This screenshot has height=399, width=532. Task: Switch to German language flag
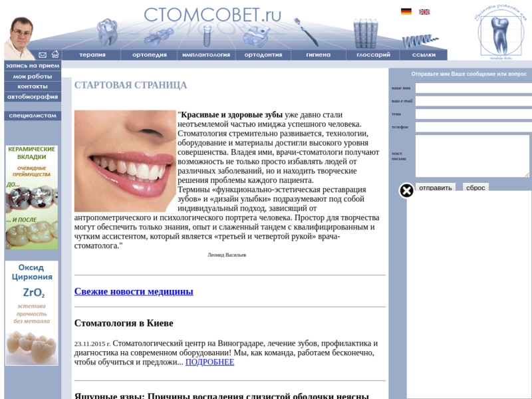[406, 11]
